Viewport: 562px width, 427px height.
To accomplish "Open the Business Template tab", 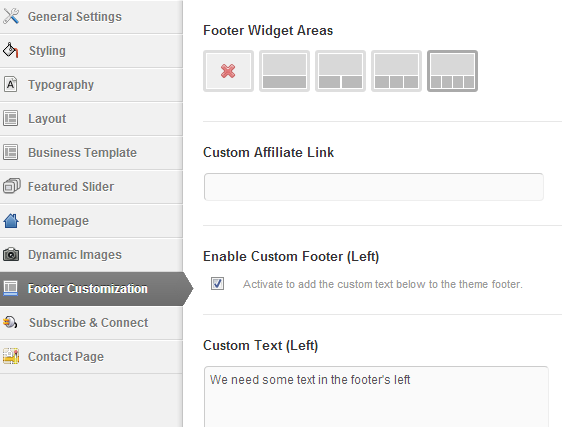I will coord(91,153).
